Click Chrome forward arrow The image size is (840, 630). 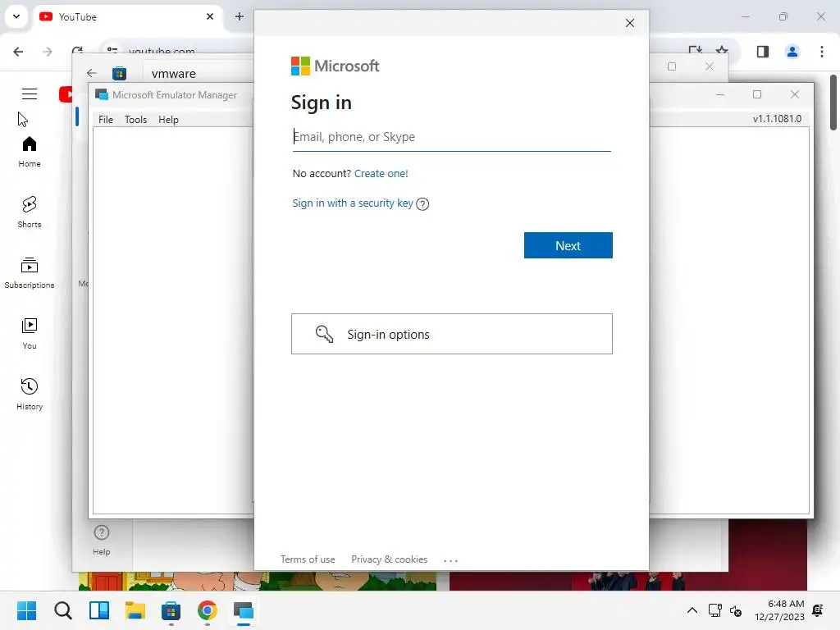tap(48, 52)
